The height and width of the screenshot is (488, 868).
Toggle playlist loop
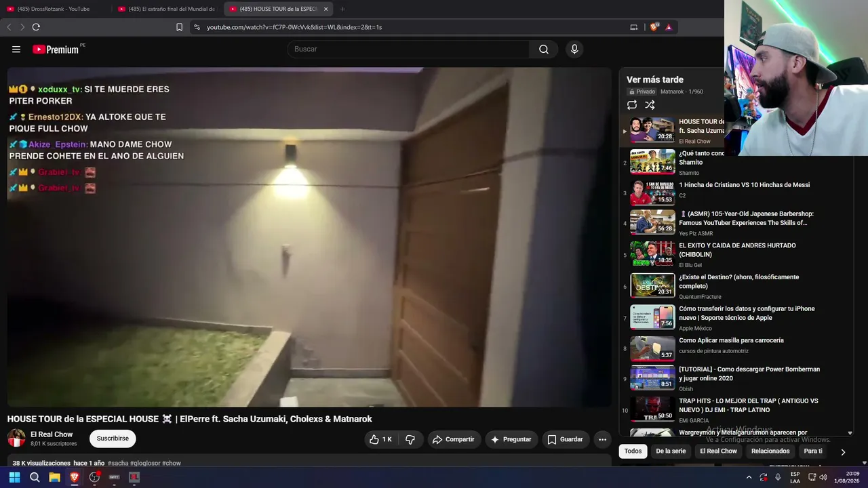coord(632,105)
